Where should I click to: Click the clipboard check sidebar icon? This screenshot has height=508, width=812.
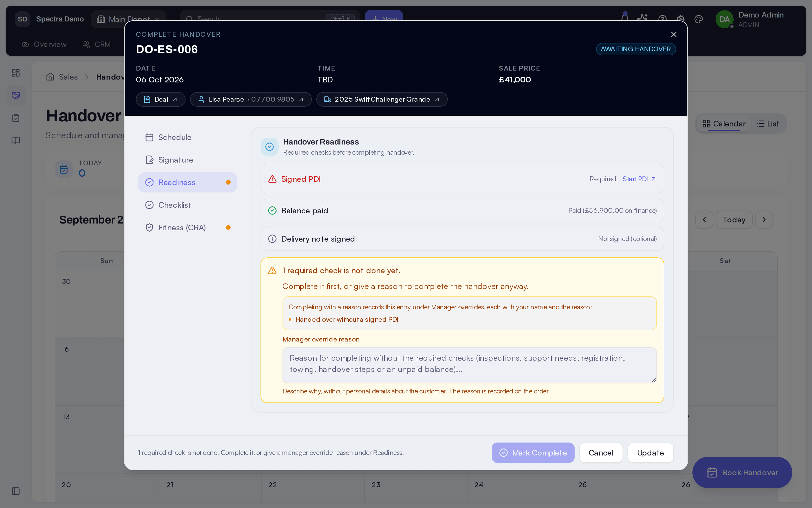[x=16, y=118]
